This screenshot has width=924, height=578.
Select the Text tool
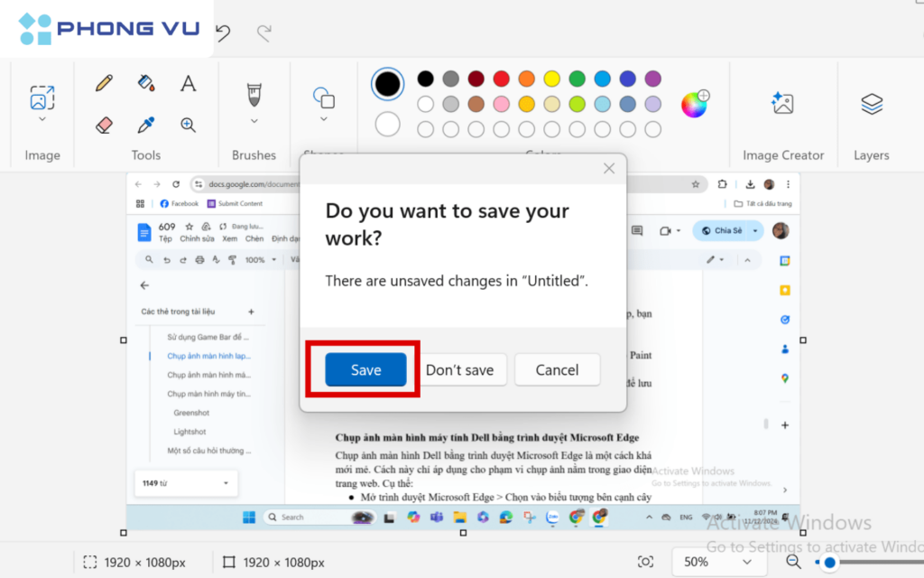point(188,83)
